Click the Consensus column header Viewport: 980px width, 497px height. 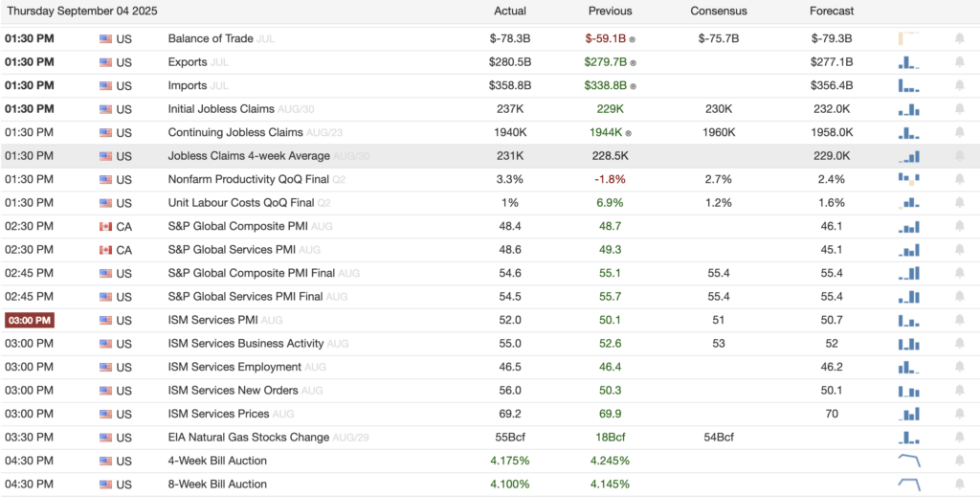click(x=718, y=11)
